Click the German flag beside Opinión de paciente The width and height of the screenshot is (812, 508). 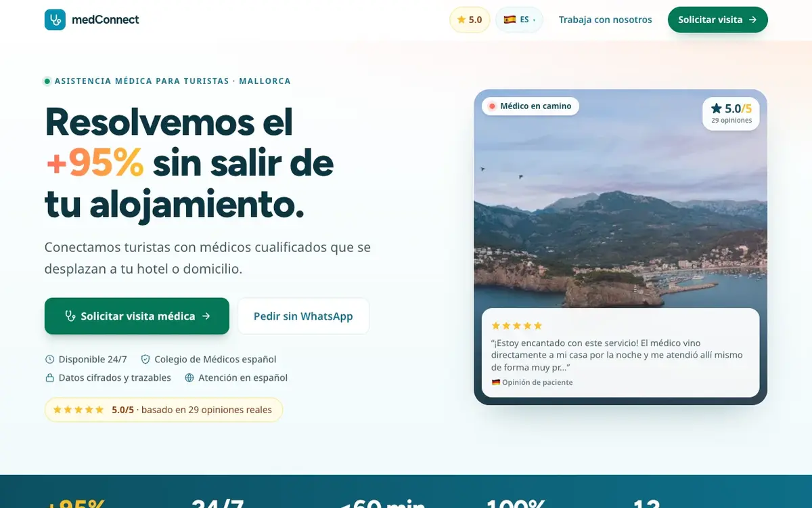pyautogui.click(x=495, y=383)
